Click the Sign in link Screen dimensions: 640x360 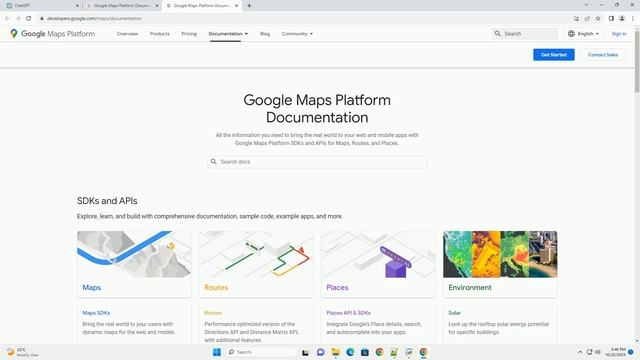(619, 34)
